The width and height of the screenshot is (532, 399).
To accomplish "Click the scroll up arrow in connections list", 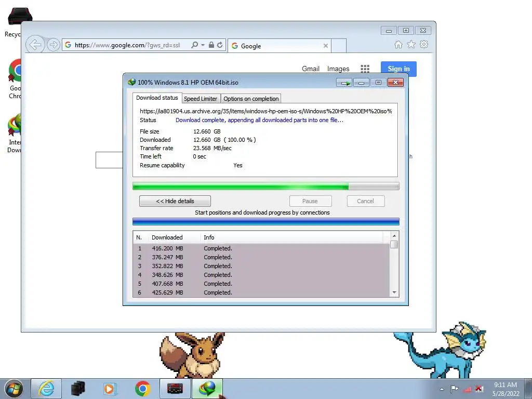I will click(394, 236).
